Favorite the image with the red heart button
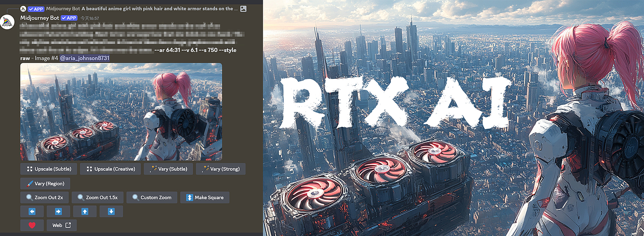 tap(32, 225)
